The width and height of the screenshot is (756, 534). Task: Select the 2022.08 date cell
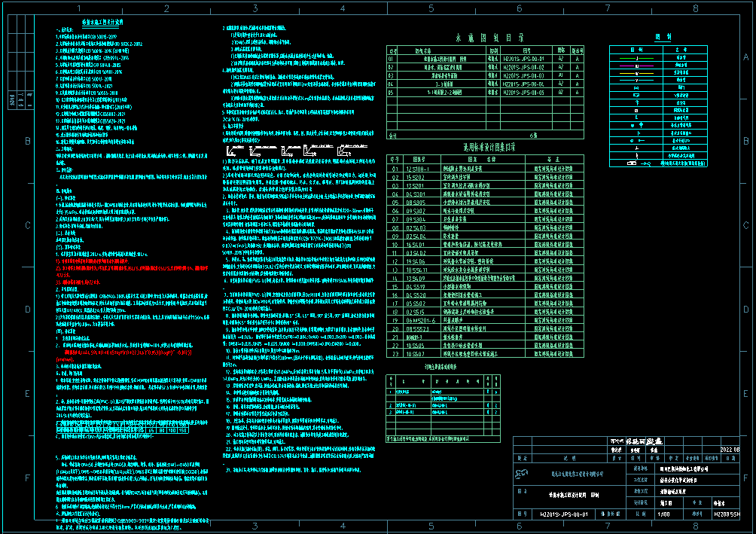[x=730, y=449]
